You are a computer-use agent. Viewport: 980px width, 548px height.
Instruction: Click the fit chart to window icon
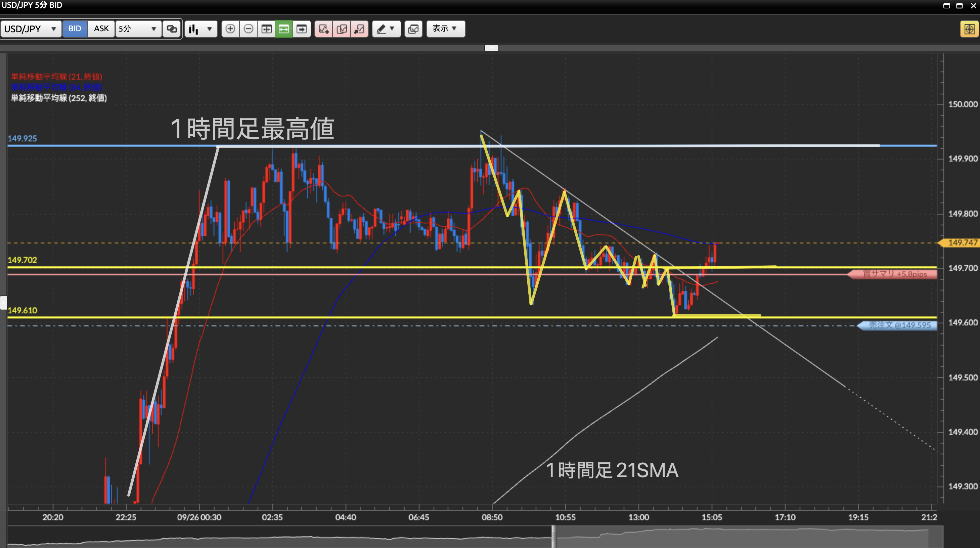(266, 29)
